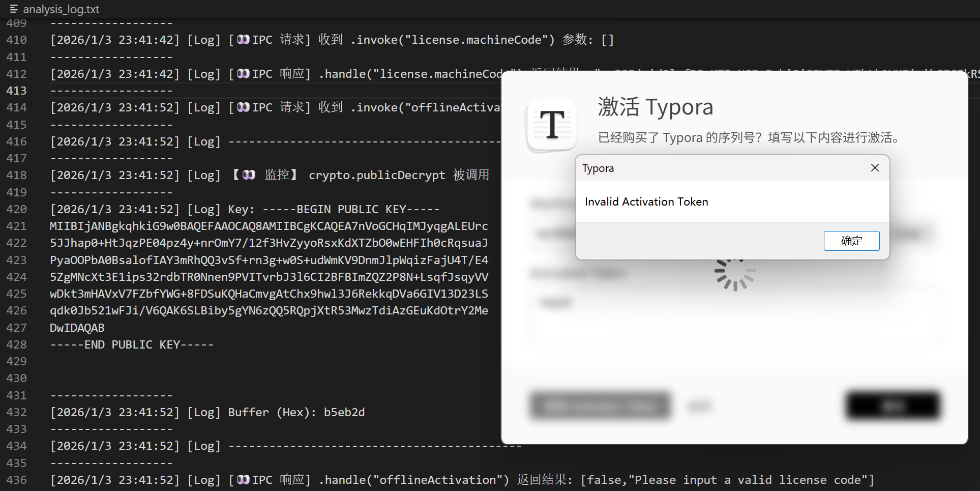The image size is (980, 491).
Task: Click line number 413 in the gutter
Action: (x=16, y=91)
